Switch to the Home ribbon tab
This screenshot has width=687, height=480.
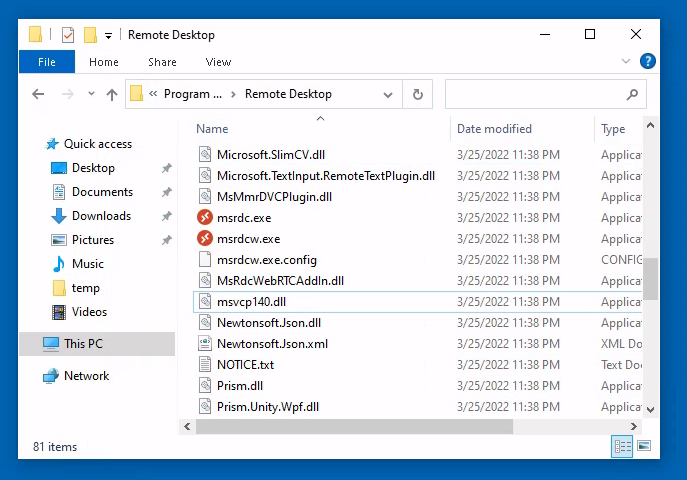pyautogui.click(x=104, y=62)
